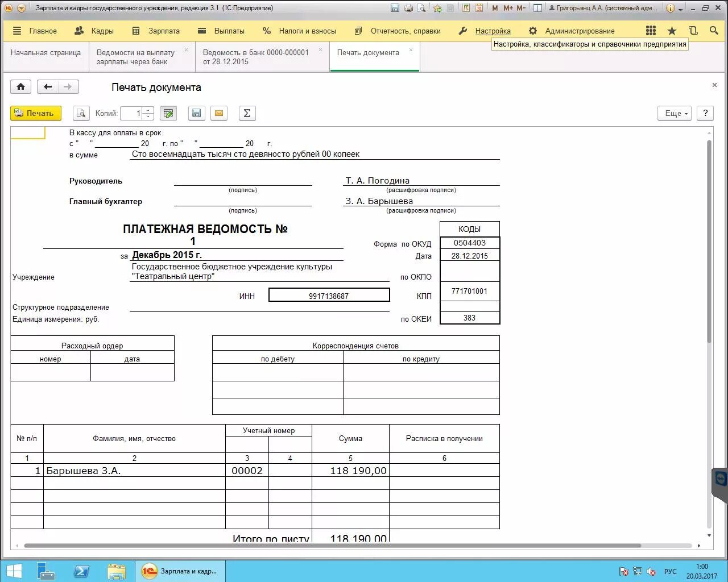Open the Настройка section
Image resolution: width=728 pixels, height=582 pixels.
pyautogui.click(x=485, y=31)
